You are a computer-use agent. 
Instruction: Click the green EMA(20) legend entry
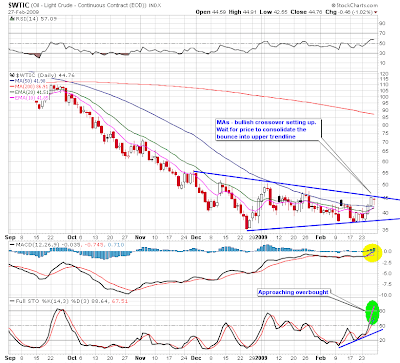click(x=29, y=92)
